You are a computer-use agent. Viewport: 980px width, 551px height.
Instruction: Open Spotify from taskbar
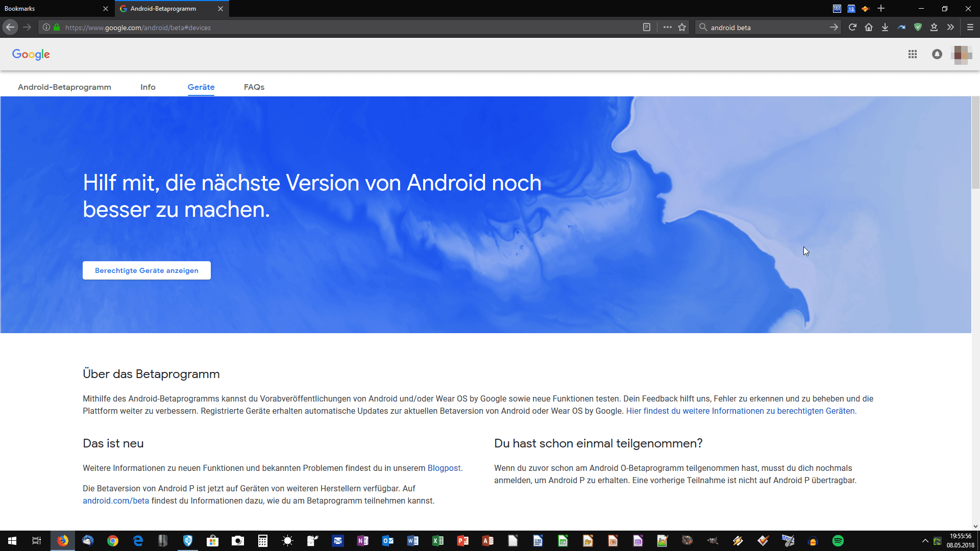[x=838, y=541]
